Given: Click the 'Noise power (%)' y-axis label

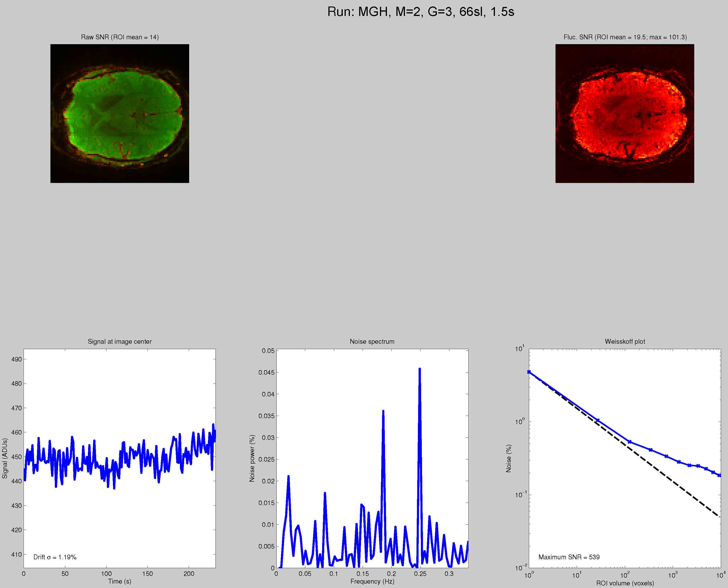Looking at the screenshot, I should 252,458.
